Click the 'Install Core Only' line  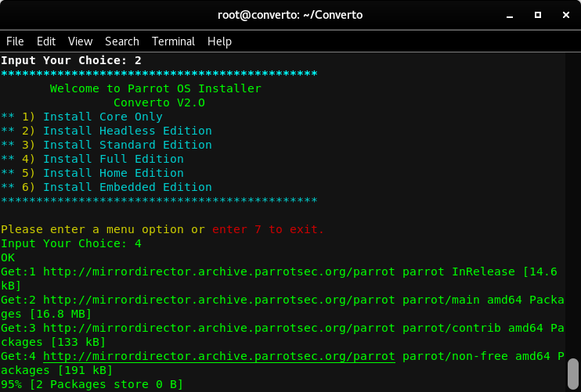point(81,117)
